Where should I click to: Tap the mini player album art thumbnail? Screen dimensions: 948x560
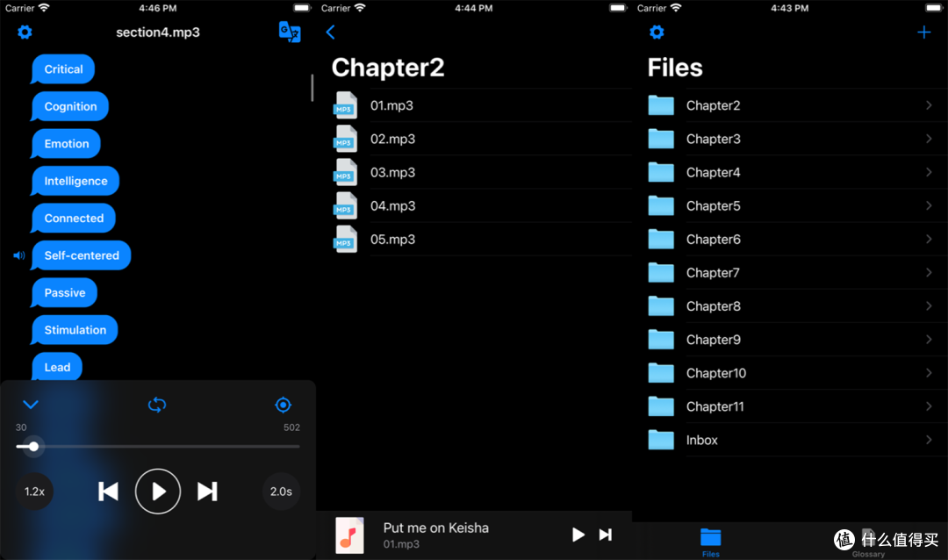pos(349,535)
